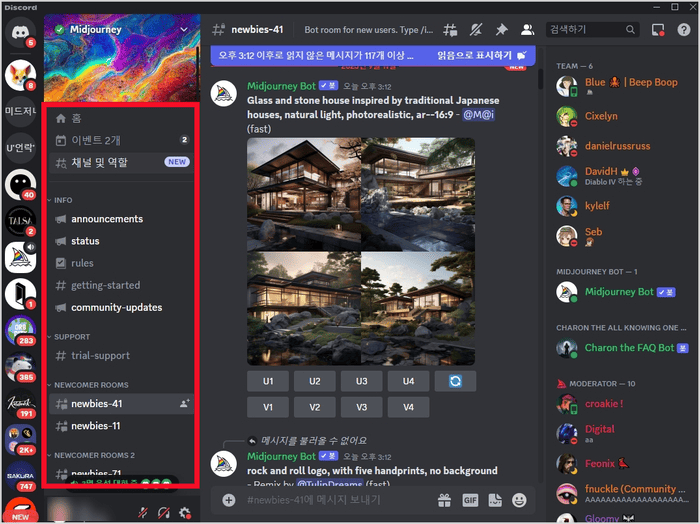Click chat scrollbar
The height and width of the screenshot is (524, 700).
tap(540, 79)
